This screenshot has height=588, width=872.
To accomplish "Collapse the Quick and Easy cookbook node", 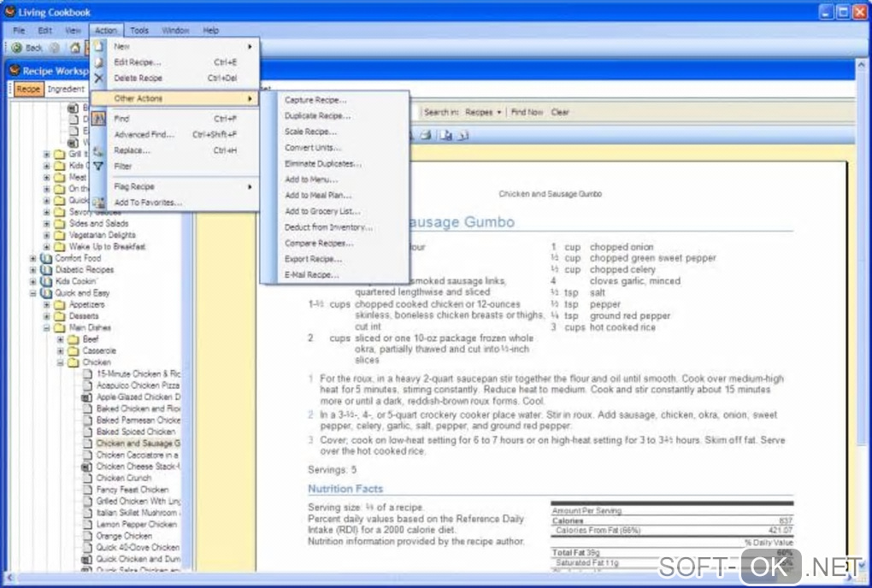I will point(32,293).
